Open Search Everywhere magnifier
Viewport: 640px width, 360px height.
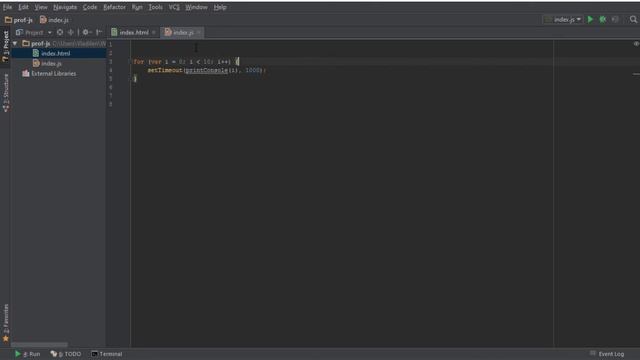(x=633, y=19)
